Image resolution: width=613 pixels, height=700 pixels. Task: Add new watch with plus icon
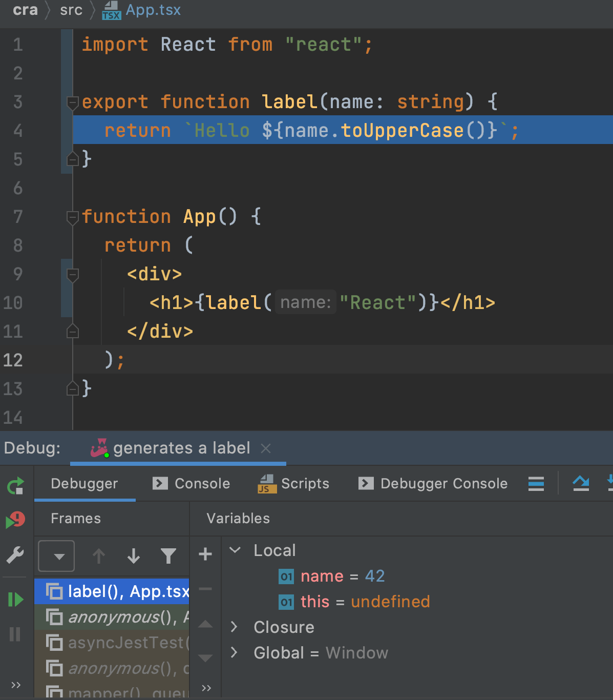205,554
